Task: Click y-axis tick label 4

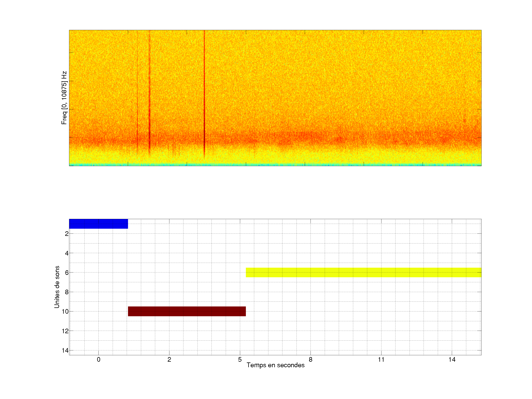Action: pos(67,253)
